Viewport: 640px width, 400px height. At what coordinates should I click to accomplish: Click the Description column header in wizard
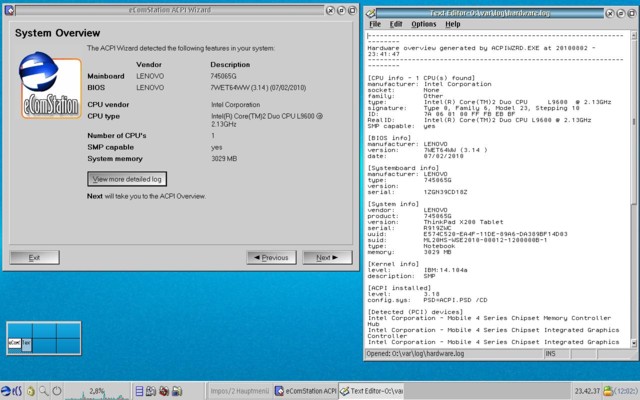tap(230, 64)
